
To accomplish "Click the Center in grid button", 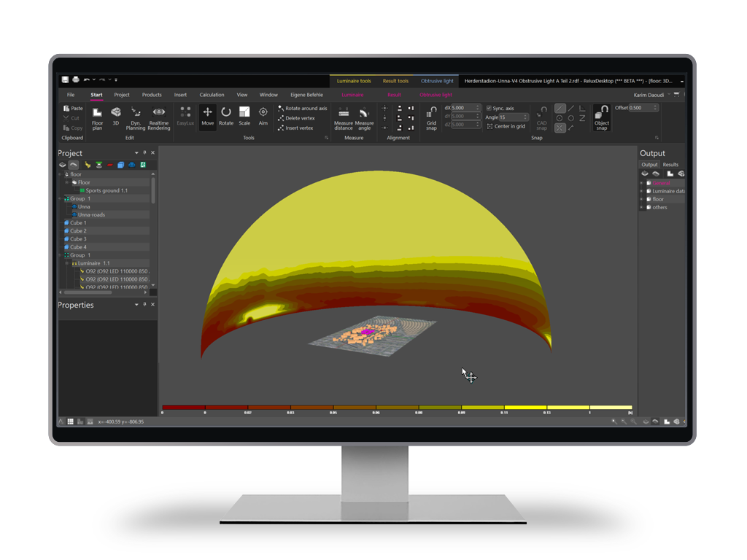I will coord(506,126).
